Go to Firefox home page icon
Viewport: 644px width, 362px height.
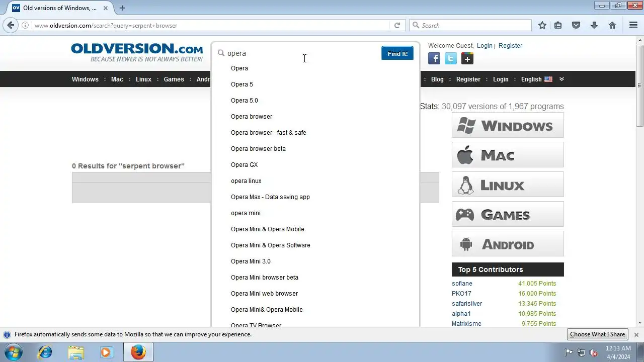tap(612, 25)
